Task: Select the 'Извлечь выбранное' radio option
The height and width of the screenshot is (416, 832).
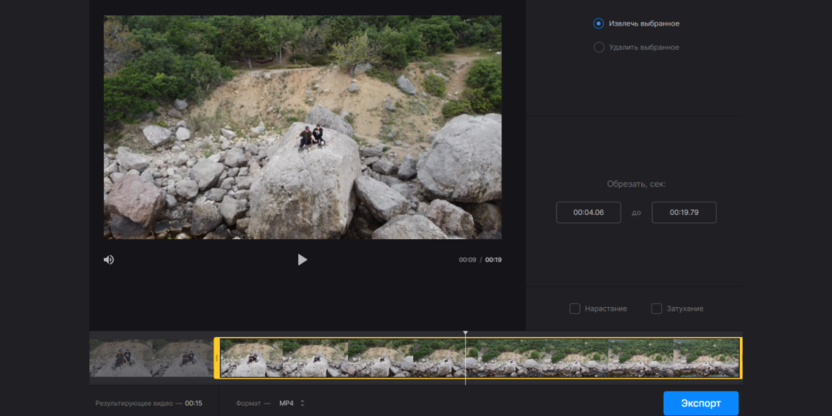Action: [599, 23]
